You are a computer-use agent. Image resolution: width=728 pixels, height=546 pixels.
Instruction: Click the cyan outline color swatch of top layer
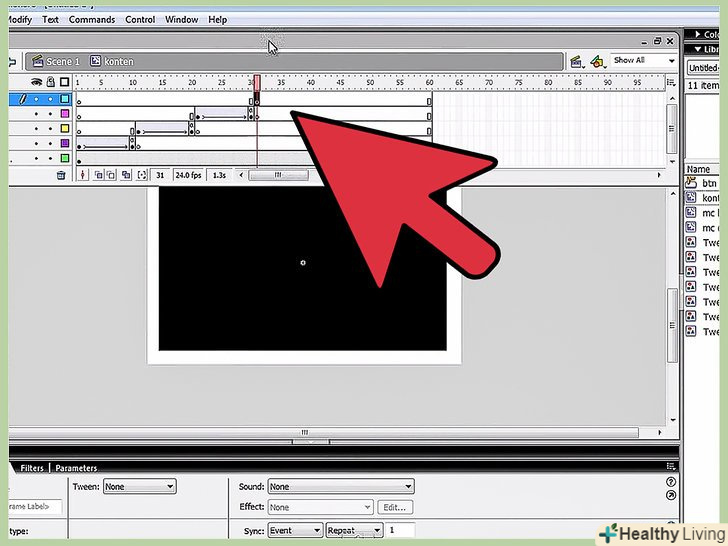(65, 99)
